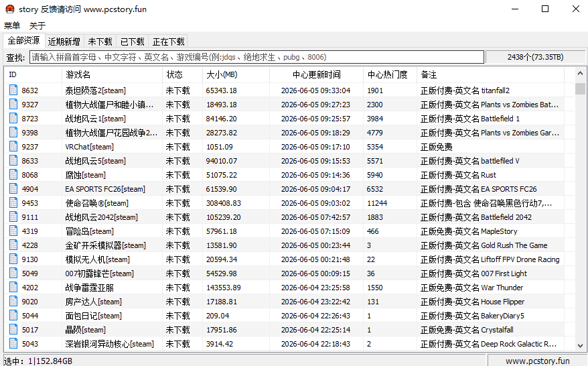Click the vertical scrollbar thumb
The image size is (588, 366).
tap(580, 88)
